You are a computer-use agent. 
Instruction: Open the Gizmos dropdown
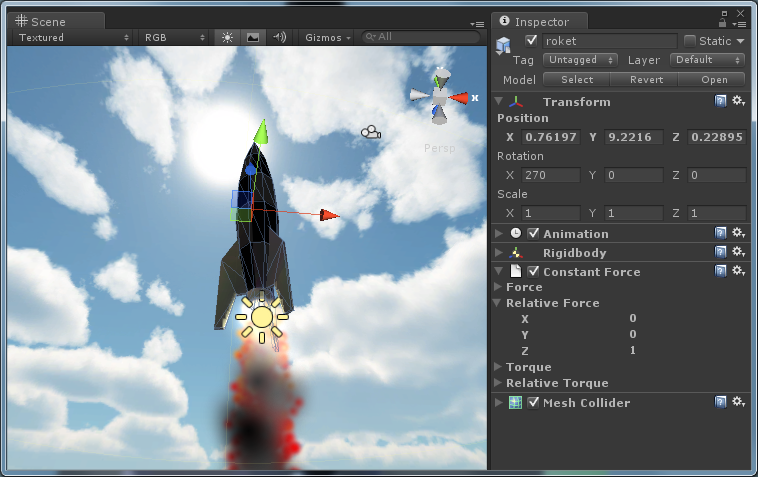(327, 37)
